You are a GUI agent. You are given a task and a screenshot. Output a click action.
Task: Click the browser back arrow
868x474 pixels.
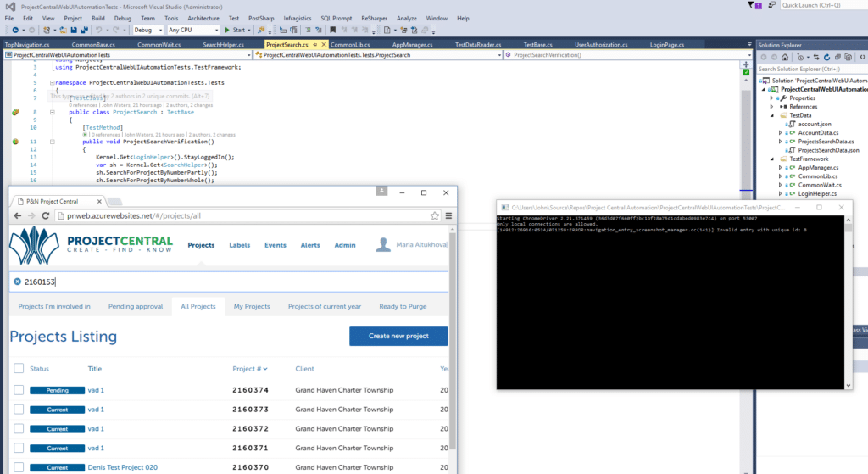18,216
